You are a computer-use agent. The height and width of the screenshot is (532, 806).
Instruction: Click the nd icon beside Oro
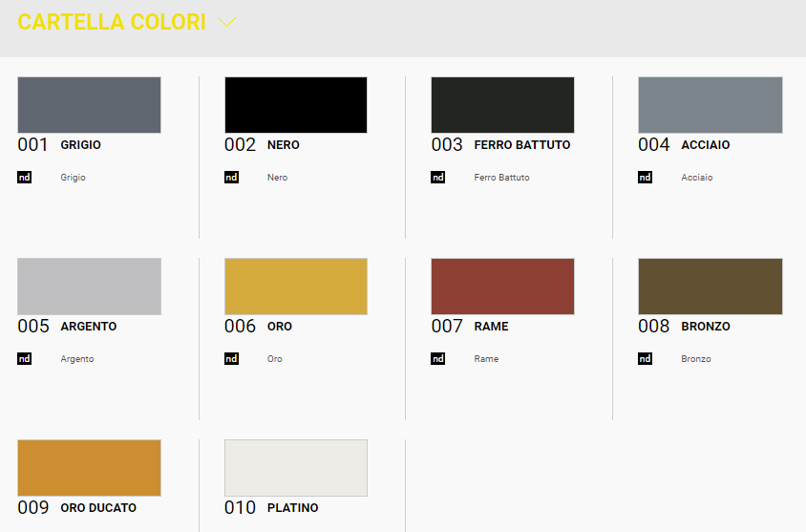coord(231,359)
